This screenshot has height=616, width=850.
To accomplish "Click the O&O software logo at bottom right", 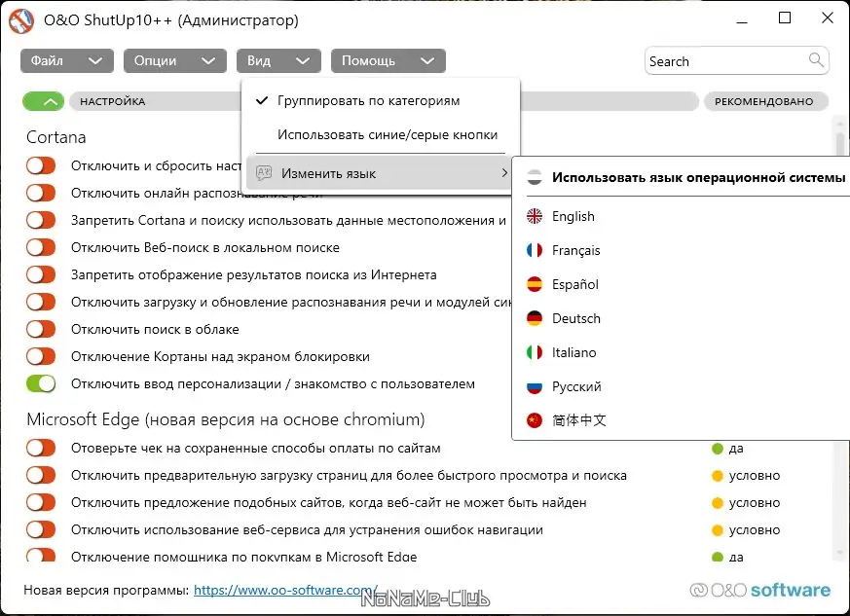I will 760,590.
